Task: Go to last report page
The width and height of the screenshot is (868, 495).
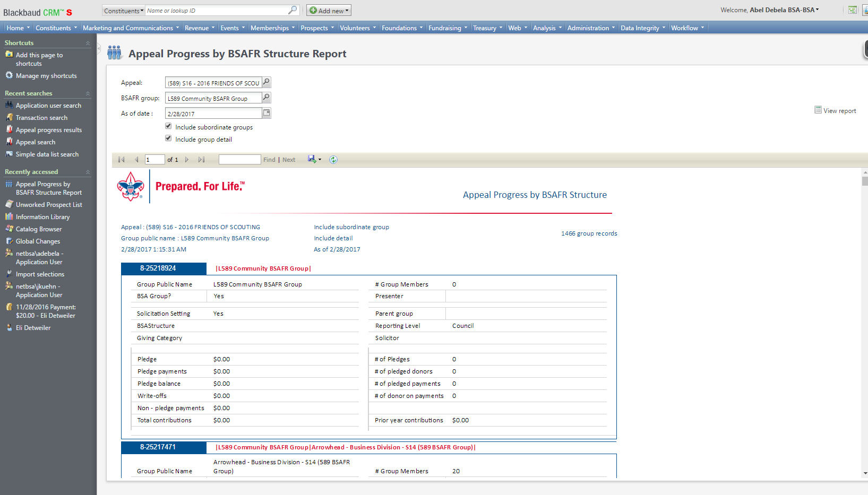Action: point(201,160)
